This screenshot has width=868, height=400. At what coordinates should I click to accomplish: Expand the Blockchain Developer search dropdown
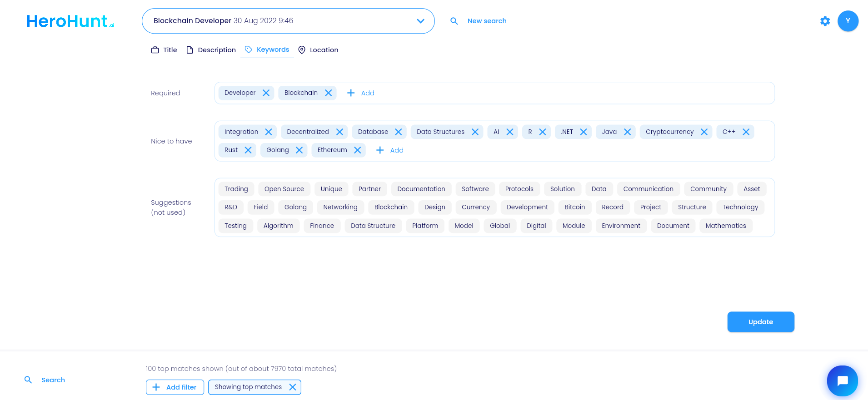pyautogui.click(x=420, y=21)
